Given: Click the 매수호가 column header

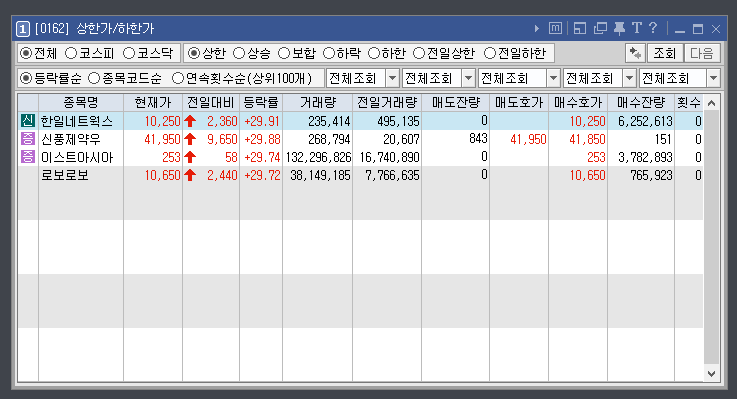Looking at the screenshot, I should [578, 102].
